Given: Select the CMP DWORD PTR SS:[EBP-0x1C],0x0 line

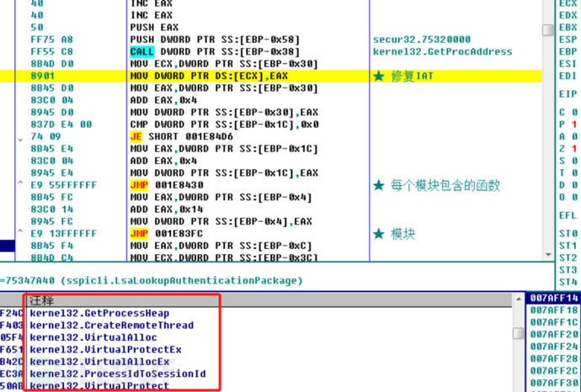Looking at the screenshot, I should pos(224,124).
